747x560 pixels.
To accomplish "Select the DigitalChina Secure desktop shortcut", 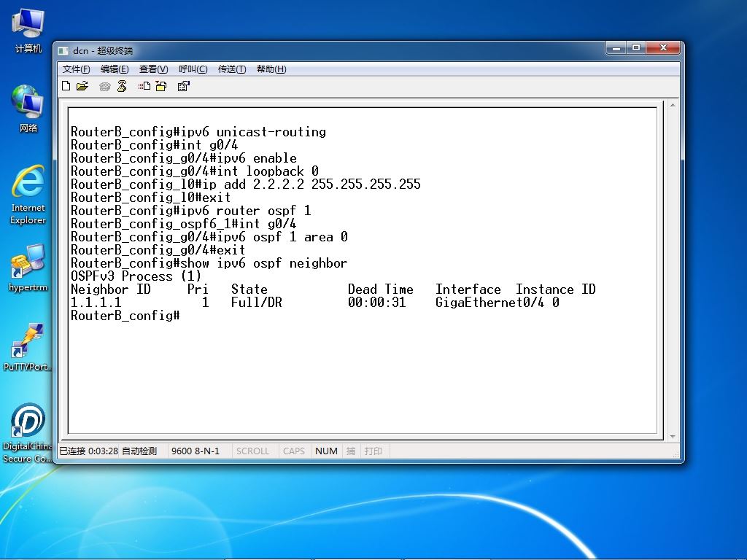I will point(27,433).
